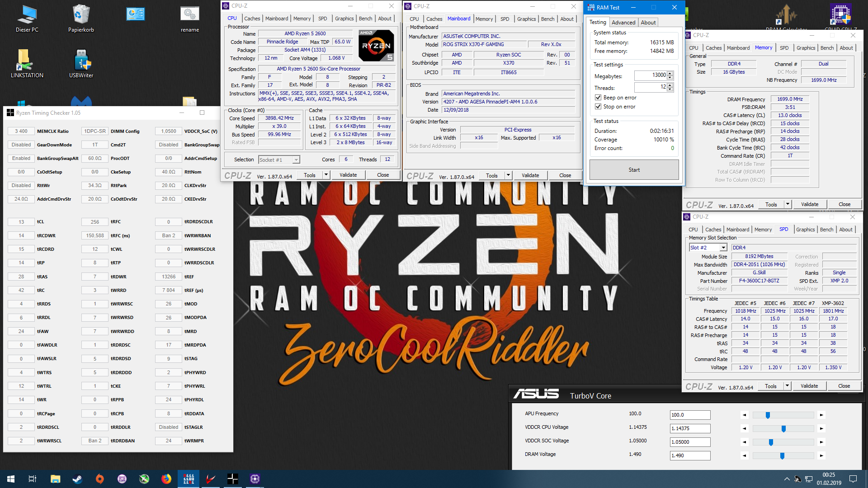Image resolution: width=868 pixels, height=488 pixels.
Task: Click the red wing-shaped taskbar icon
Action: (x=211, y=479)
